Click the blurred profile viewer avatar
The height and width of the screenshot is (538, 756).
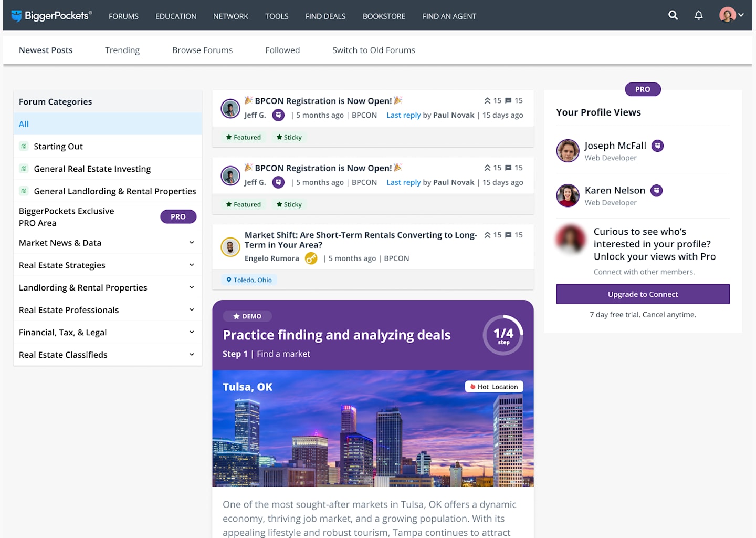tap(570, 240)
